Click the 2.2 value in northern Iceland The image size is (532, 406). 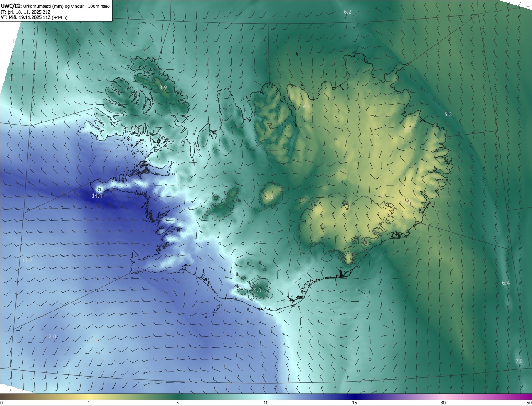point(307,105)
